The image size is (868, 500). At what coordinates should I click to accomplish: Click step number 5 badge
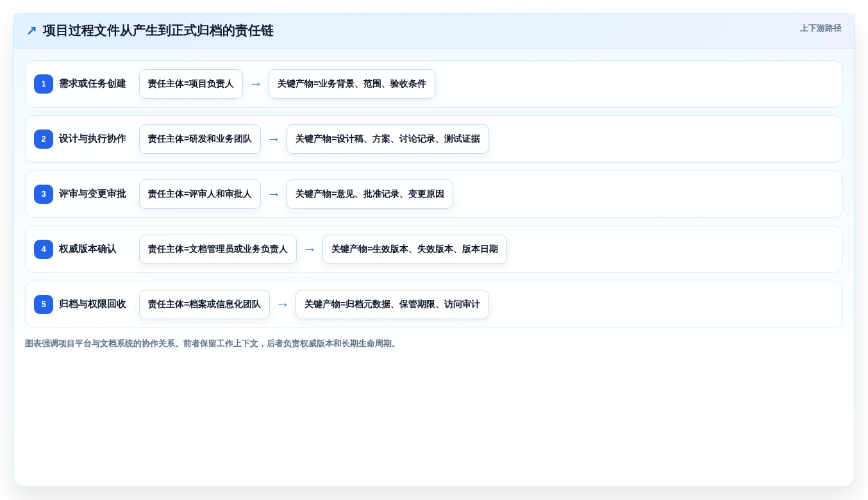[44, 304]
